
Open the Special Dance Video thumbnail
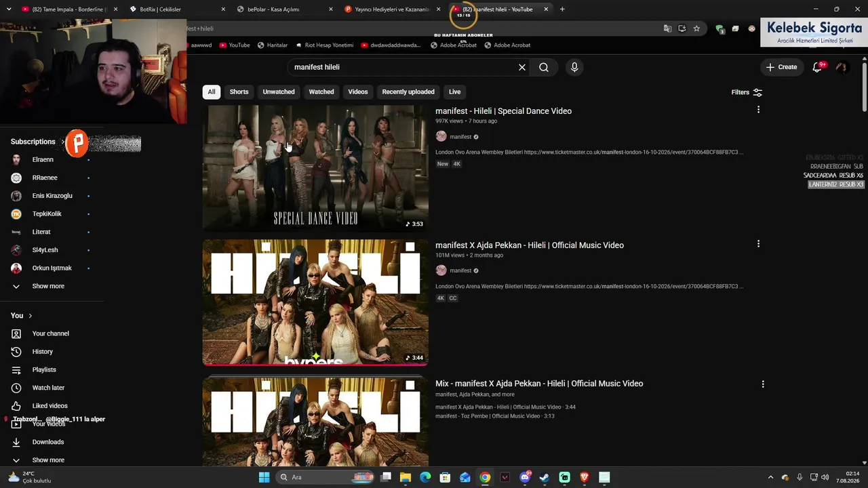315,168
